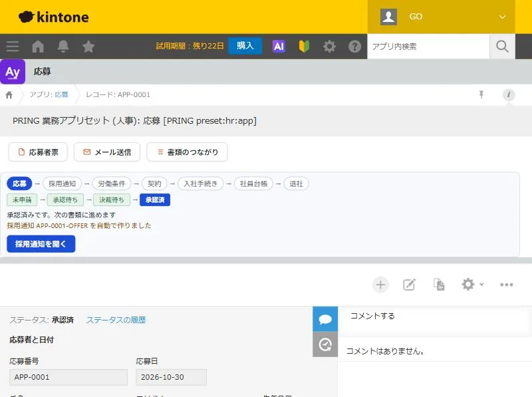Select the 退社 workflow step
The height and width of the screenshot is (397, 532).
click(296, 184)
